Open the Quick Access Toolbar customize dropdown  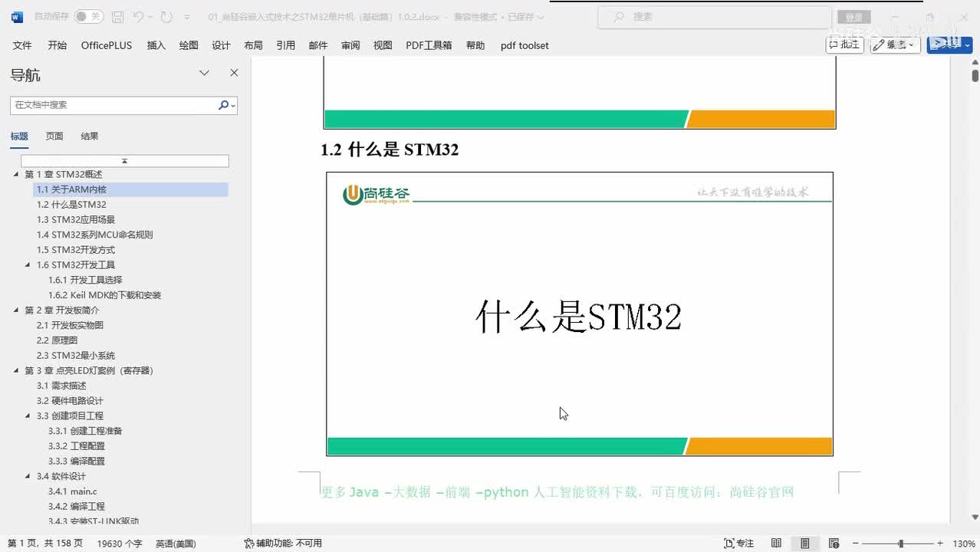187,17
